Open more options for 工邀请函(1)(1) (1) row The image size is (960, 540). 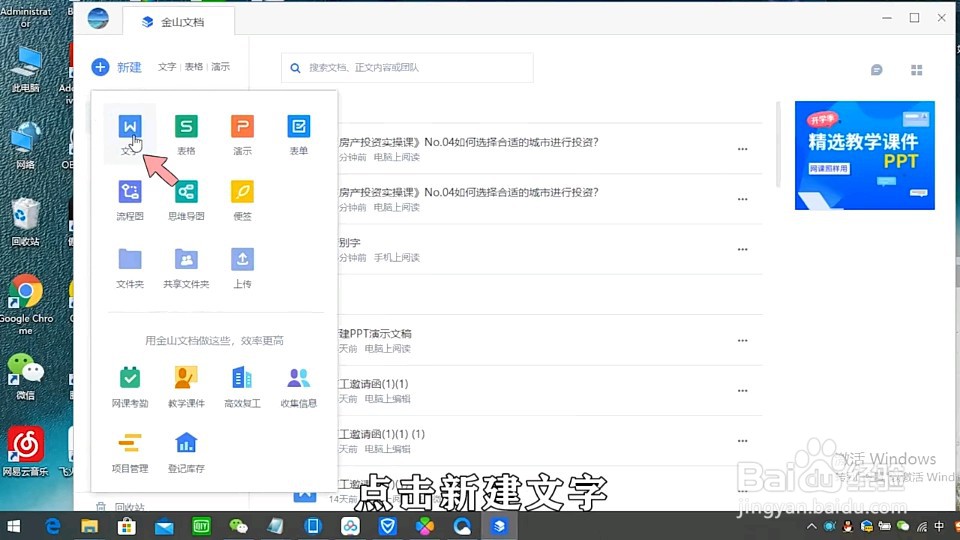point(743,441)
